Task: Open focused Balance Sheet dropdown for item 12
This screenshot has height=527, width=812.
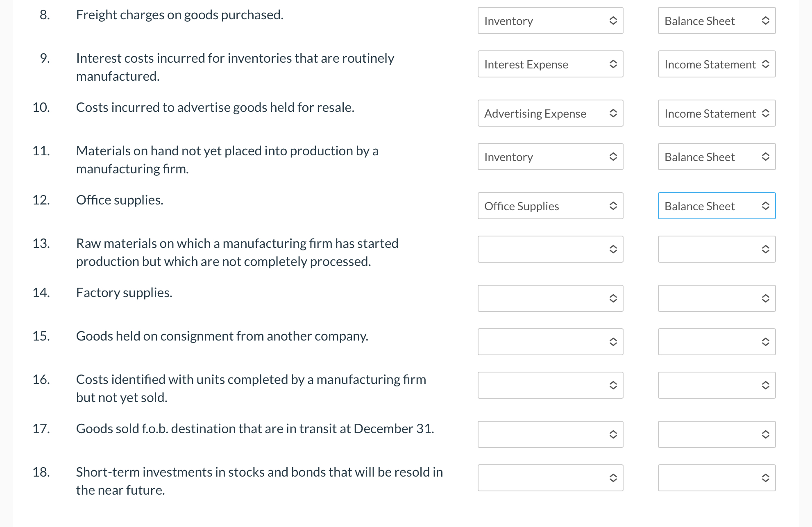Action: point(716,206)
